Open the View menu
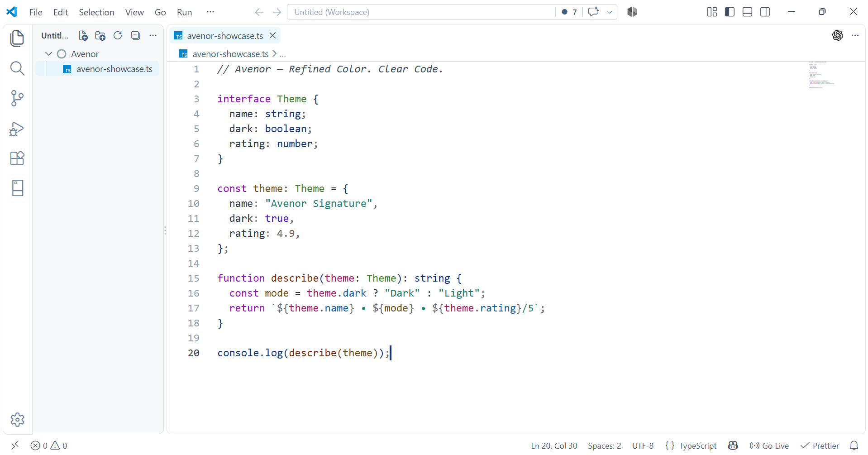The image size is (868, 455). [134, 12]
